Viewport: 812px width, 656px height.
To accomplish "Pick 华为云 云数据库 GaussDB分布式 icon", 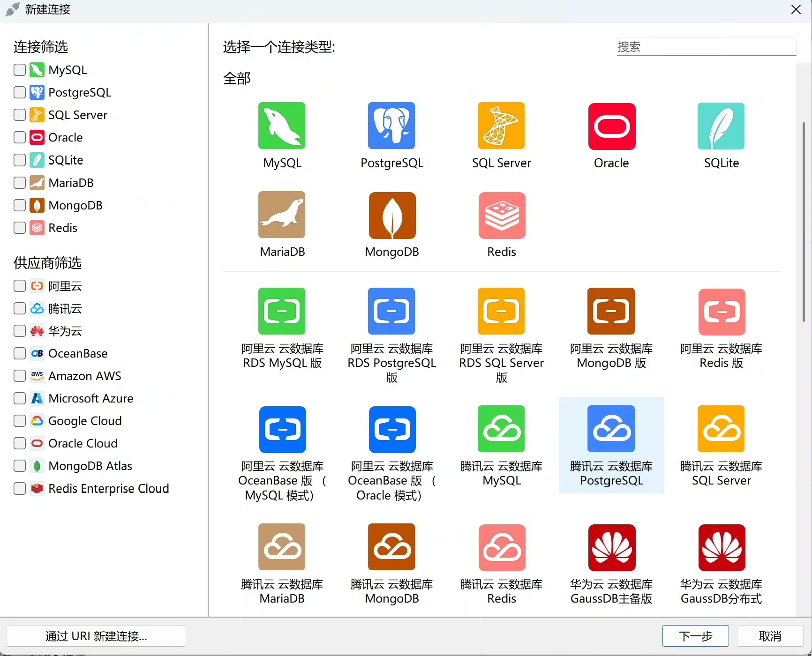I will (x=722, y=548).
